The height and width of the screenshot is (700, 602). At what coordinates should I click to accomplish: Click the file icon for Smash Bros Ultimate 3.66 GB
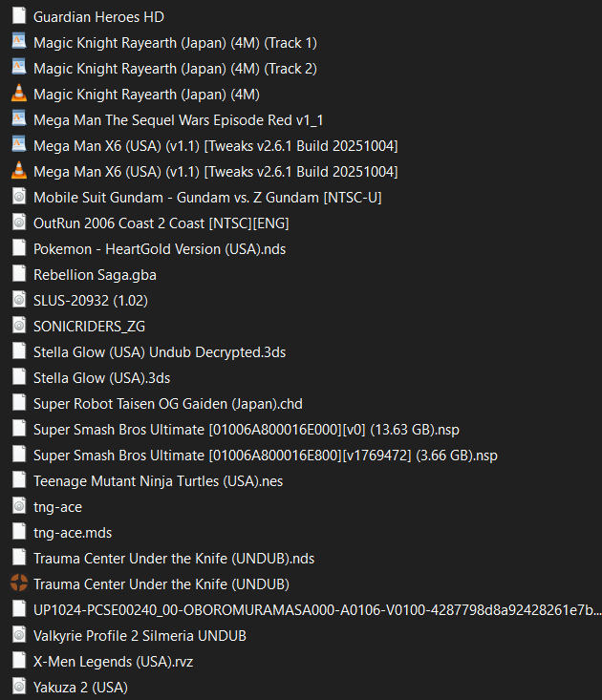[19, 454]
